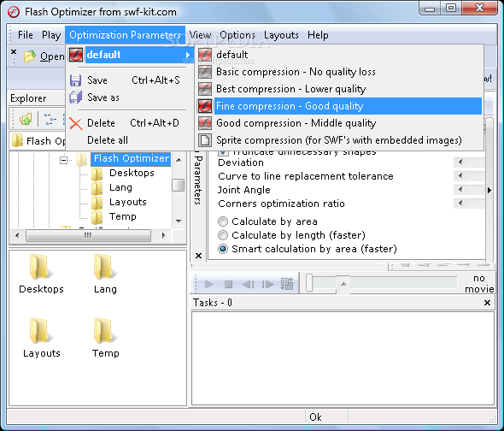Click tree vertical scrollbar down arrow

click(x=179, y=221)
